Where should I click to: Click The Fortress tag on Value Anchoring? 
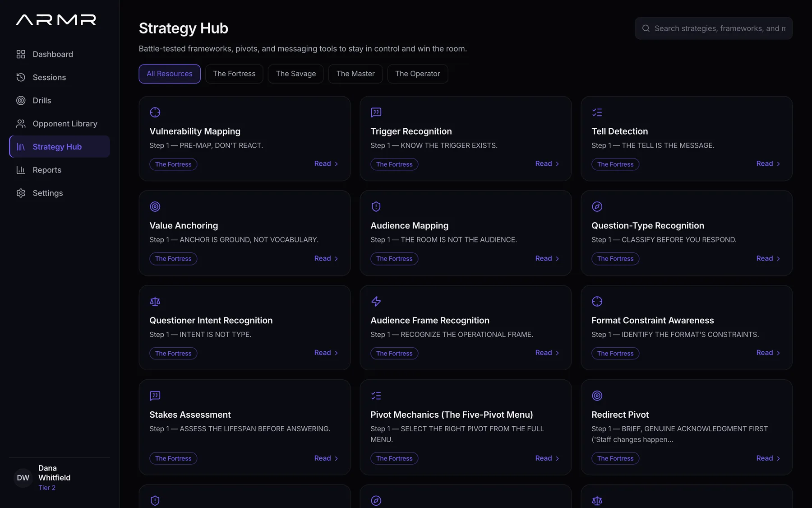[x=173, y=259]
